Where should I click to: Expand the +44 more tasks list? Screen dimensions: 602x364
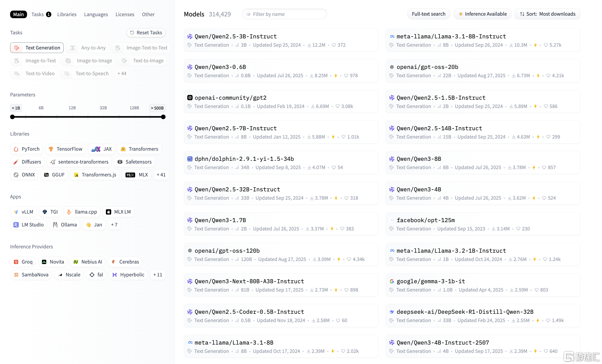pos(122,73)
